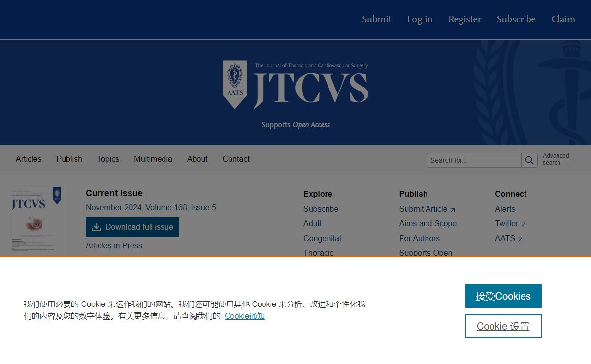Viewport: 591px width, 364px height.
Task: Open Alerts under Connect
Action: pyautogui.click(x=505, y=209)
